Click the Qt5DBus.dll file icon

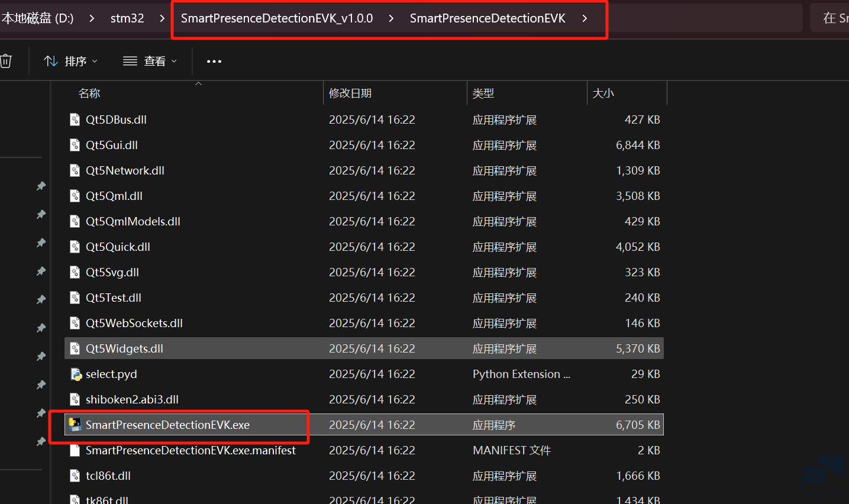click(x=75, y=119)
